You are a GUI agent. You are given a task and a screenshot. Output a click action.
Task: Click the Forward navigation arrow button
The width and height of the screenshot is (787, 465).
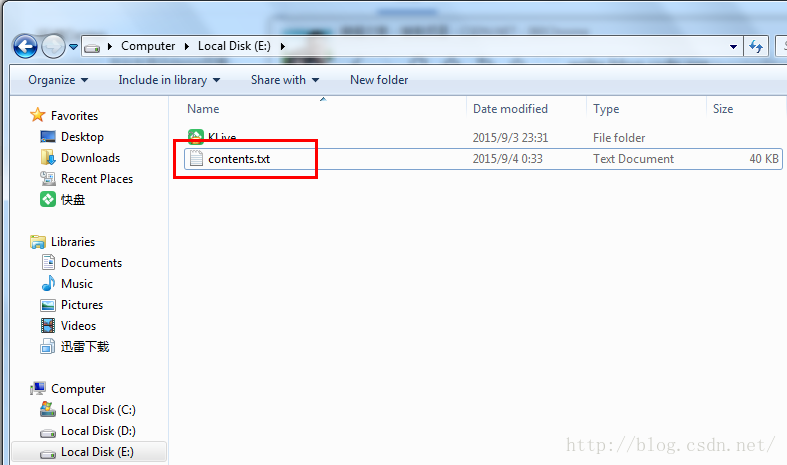[53, 47]
